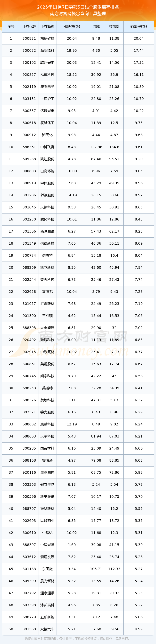
Task: Select stock name 康强电子
Action: pyautogui.click(x=47, y=87)
